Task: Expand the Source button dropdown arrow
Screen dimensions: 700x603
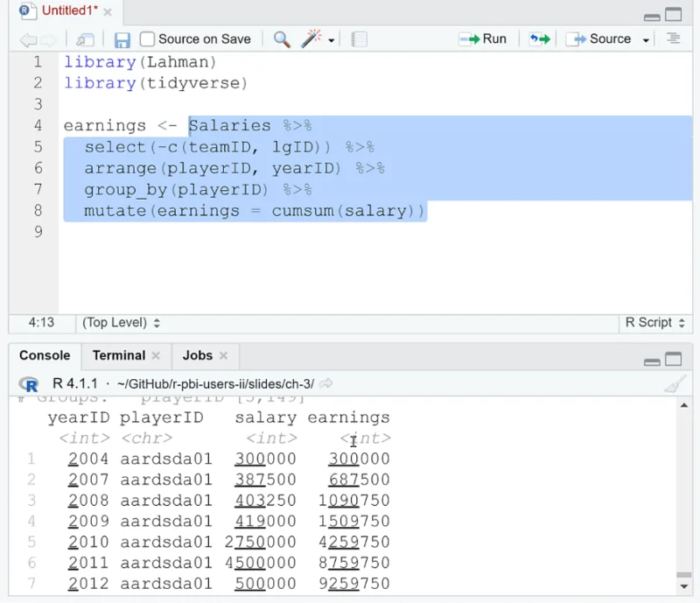Action: tap(646, 40)
